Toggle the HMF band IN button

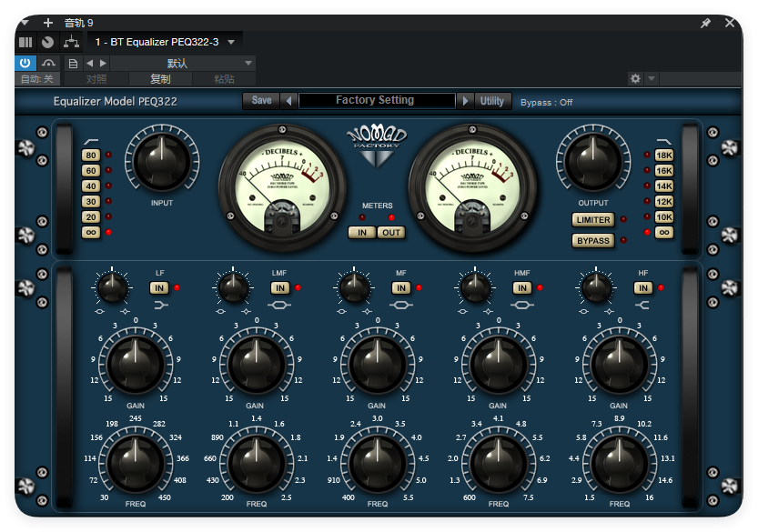pyautogui.click(x=522, y=288)
